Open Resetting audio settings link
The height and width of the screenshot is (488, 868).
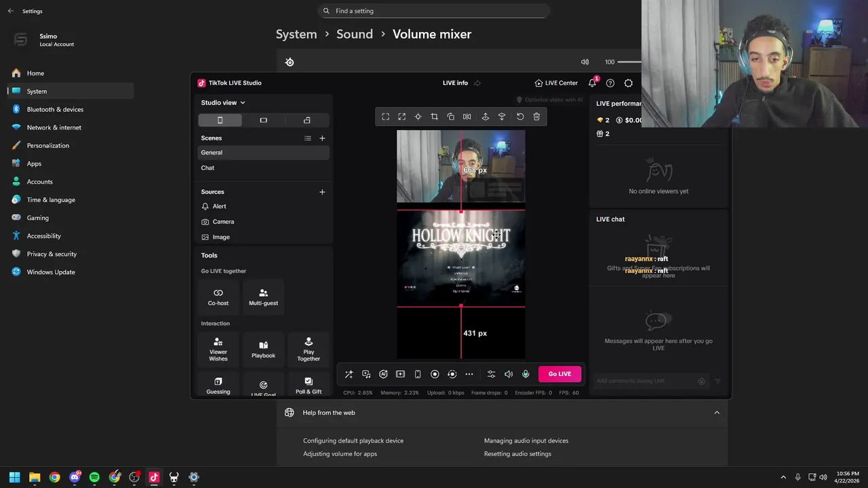(x=517, y=454)
